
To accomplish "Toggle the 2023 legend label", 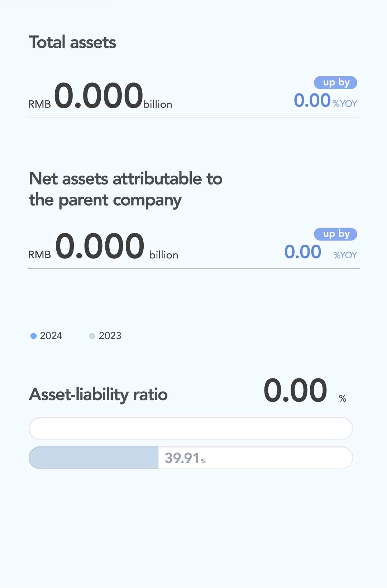I will click(x=110, y=336).
